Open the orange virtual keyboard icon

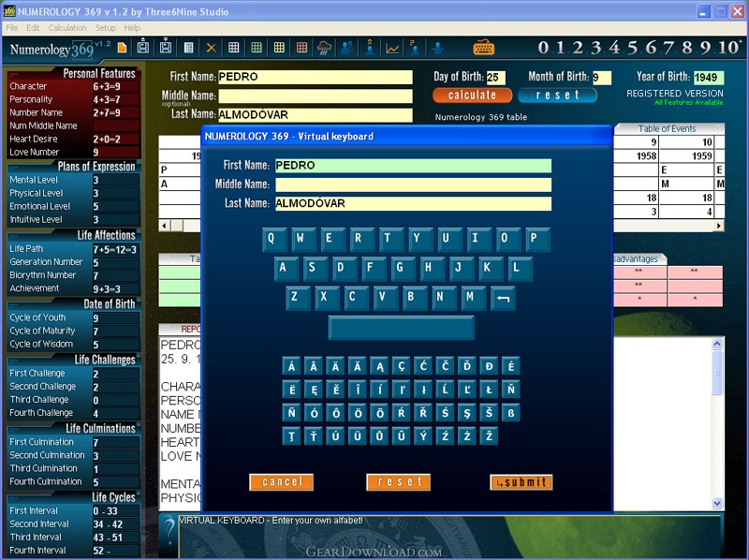point(483,48)
